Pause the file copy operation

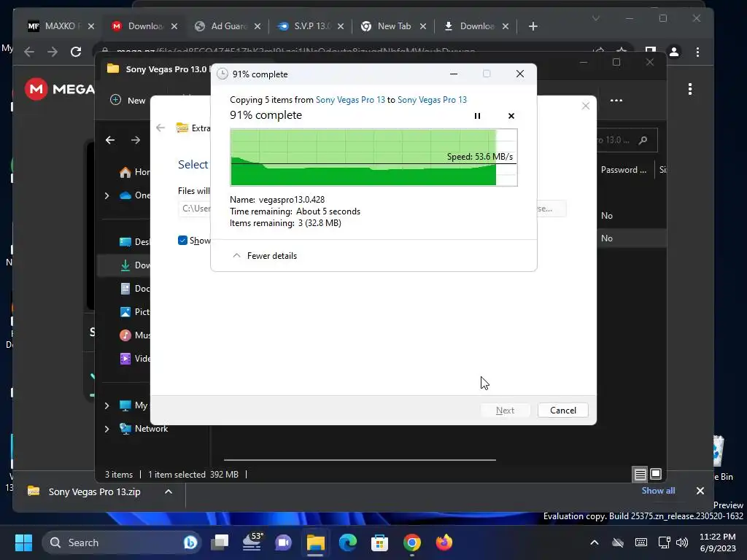477,116
